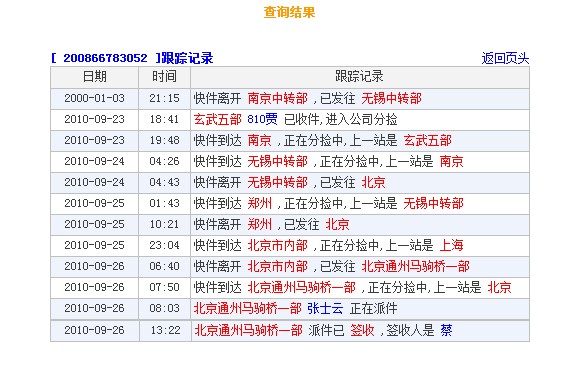The image size is (585, 380).
Task: Click date cell in the 18:41 row
Action: 94,119
